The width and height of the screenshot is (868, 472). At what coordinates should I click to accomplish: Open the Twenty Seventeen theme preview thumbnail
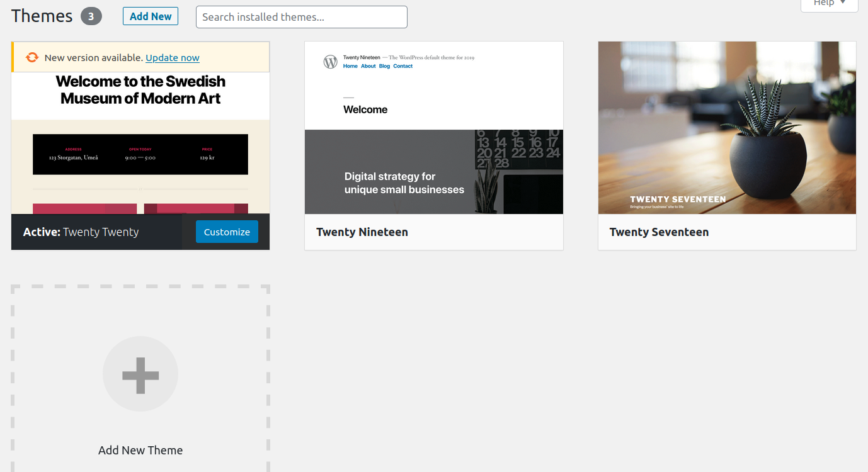click(727, 128)
